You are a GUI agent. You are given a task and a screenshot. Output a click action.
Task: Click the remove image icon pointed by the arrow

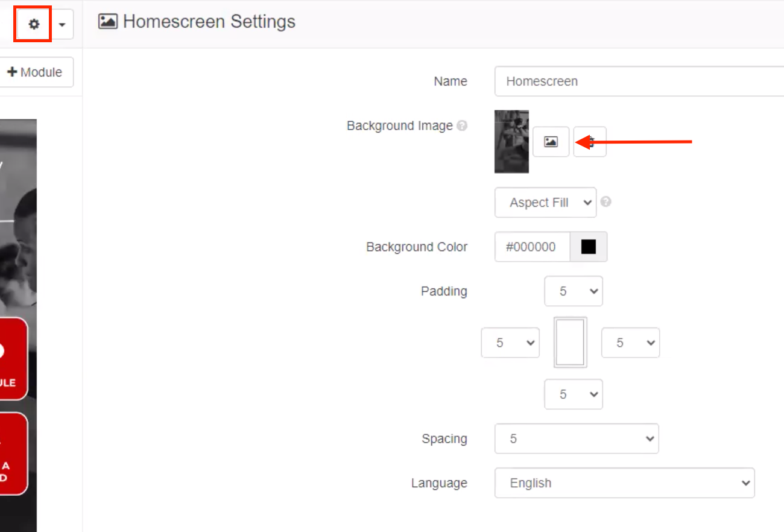pos(590,141)
